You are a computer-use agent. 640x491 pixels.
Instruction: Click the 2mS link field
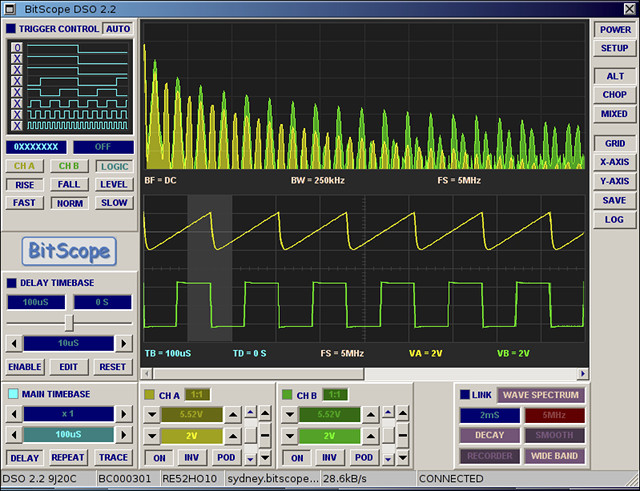point(490,415)
